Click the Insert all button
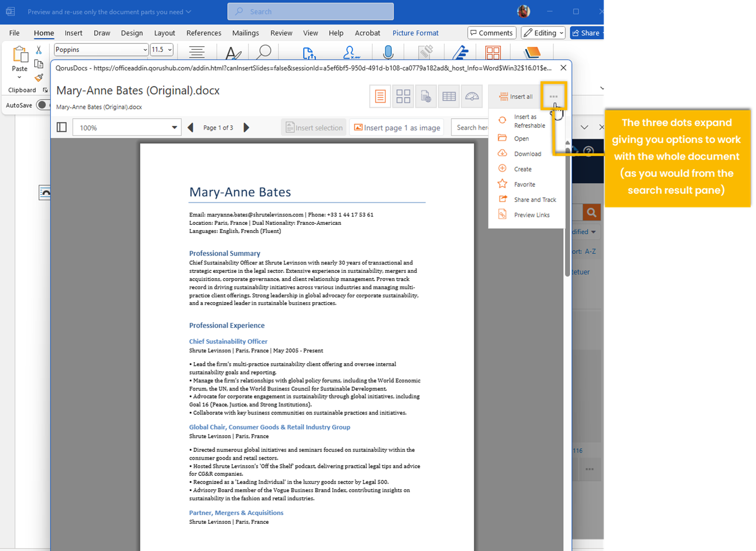Viewport: 756px width, 551px height. coord(516,96)
